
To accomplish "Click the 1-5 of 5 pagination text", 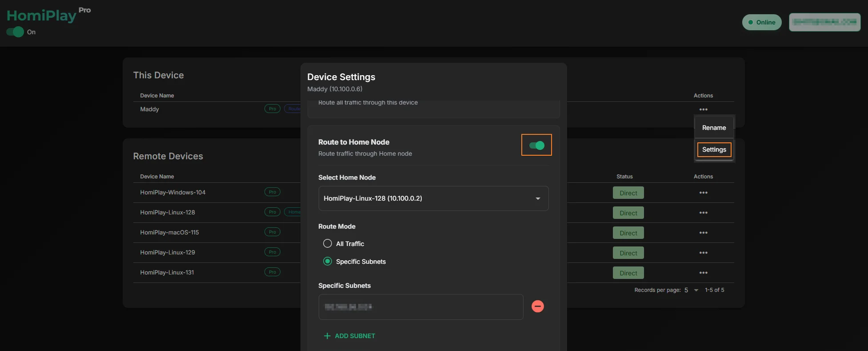I will click(x=715, y=290).
